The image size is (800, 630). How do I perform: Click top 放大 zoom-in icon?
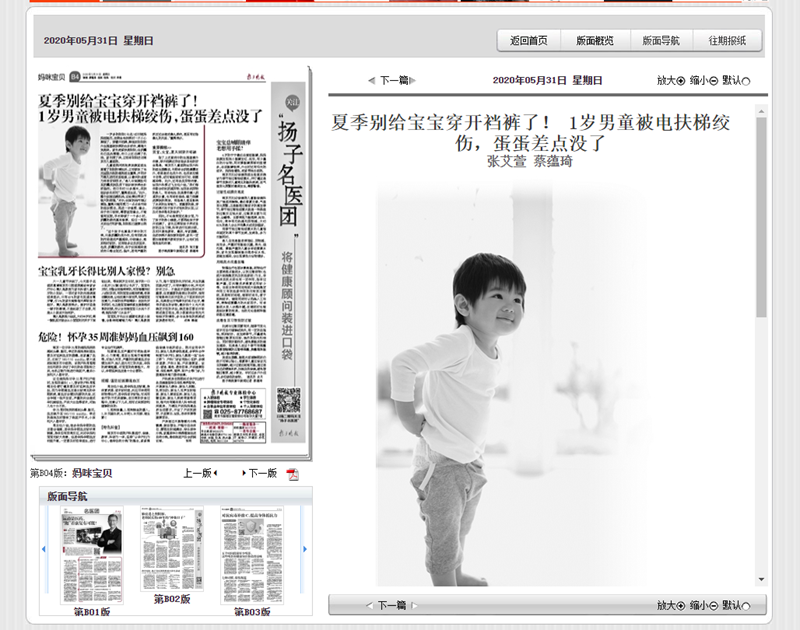(681, 80)
